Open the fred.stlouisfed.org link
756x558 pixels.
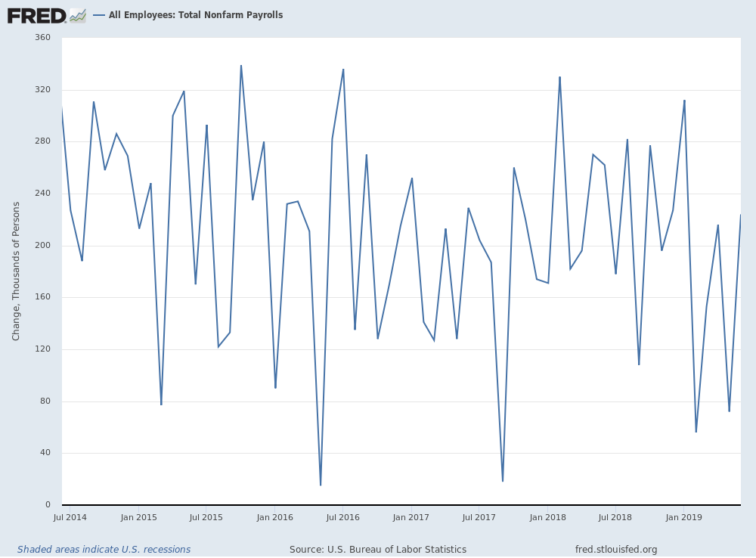click(x=616, y=550)
